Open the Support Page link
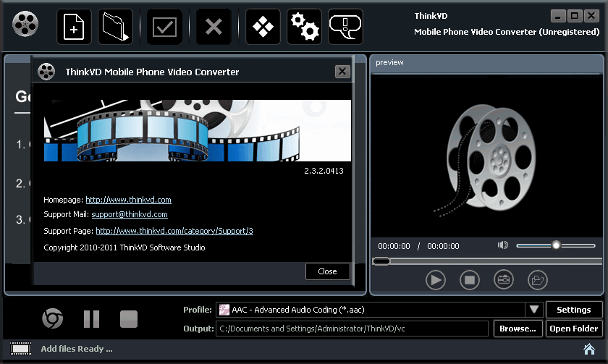Image resolution: width=608 pixels, height=364 pixels. pyautogui.click(x=174, y=231)
